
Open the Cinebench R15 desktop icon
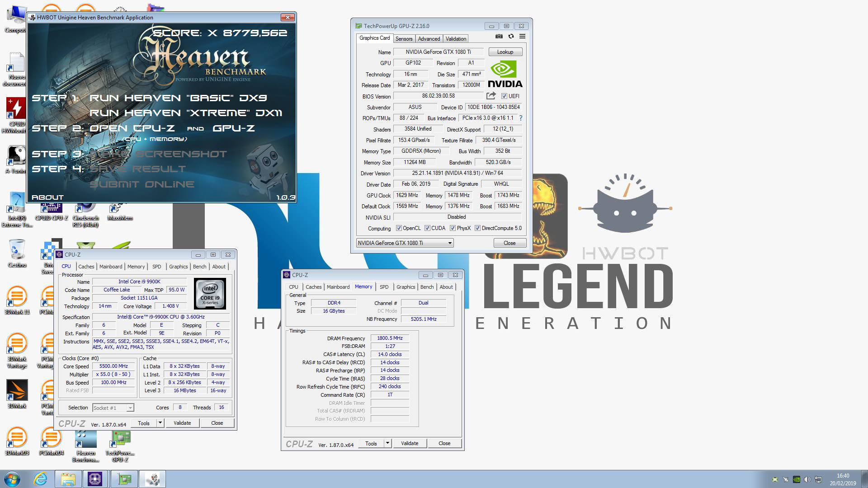(85, 215)
